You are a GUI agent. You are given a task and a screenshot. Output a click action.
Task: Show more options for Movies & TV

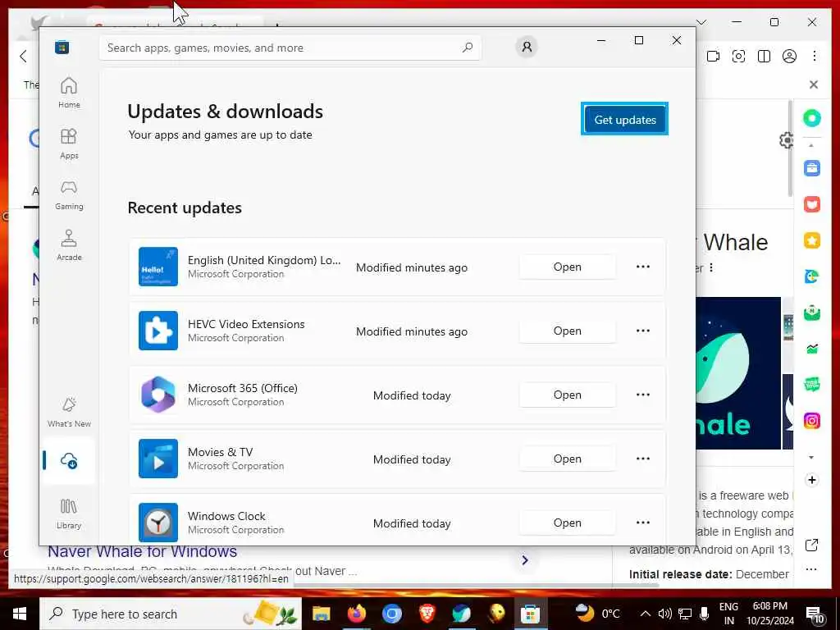643,459
